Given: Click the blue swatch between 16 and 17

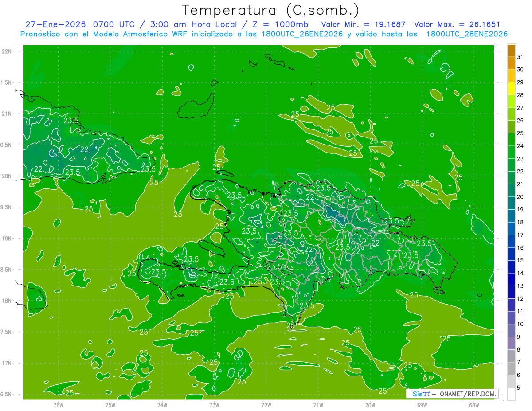Looking at the screenshot, I should coord(511,241).
